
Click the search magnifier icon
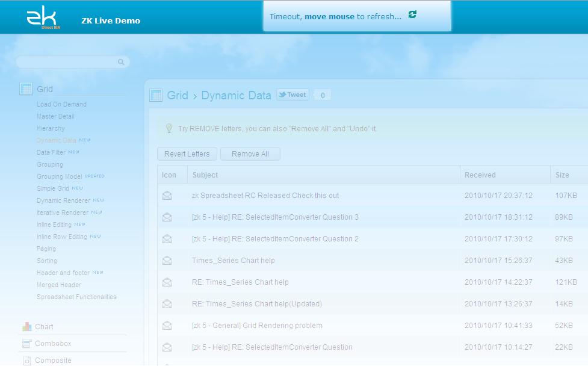point(121,62)
